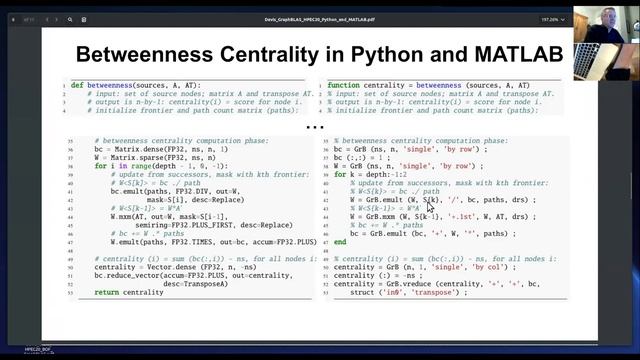Screen dimensions: 640x360
Task: Click 'W = GrB.mxm (W, S{k-1}' MATLAB line
Action: point(442,217)
